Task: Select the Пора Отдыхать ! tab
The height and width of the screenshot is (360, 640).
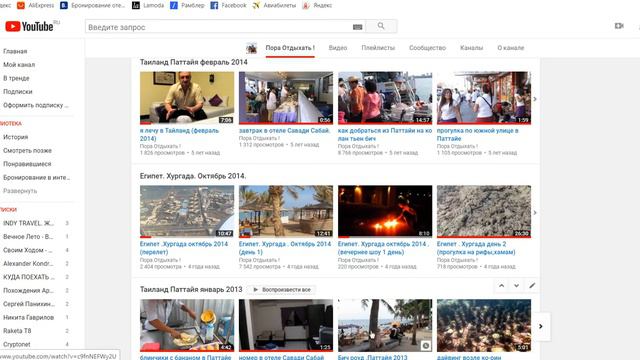Action: [290, 48]
